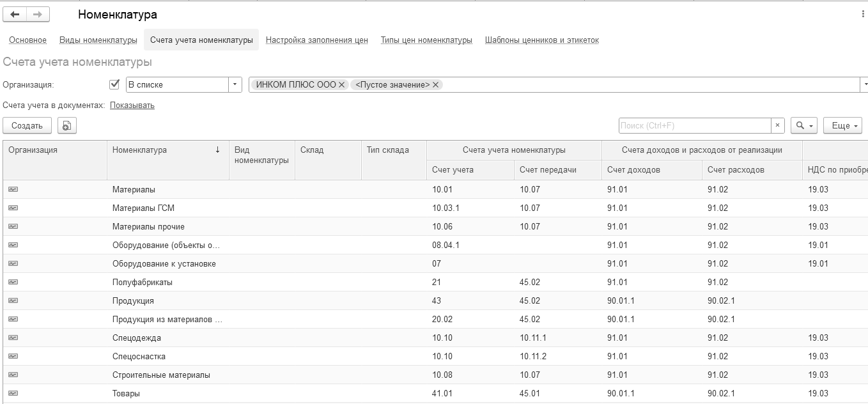Click the forward navigation arrow
This screenshot has height=404, width=868.
point(38,15)
